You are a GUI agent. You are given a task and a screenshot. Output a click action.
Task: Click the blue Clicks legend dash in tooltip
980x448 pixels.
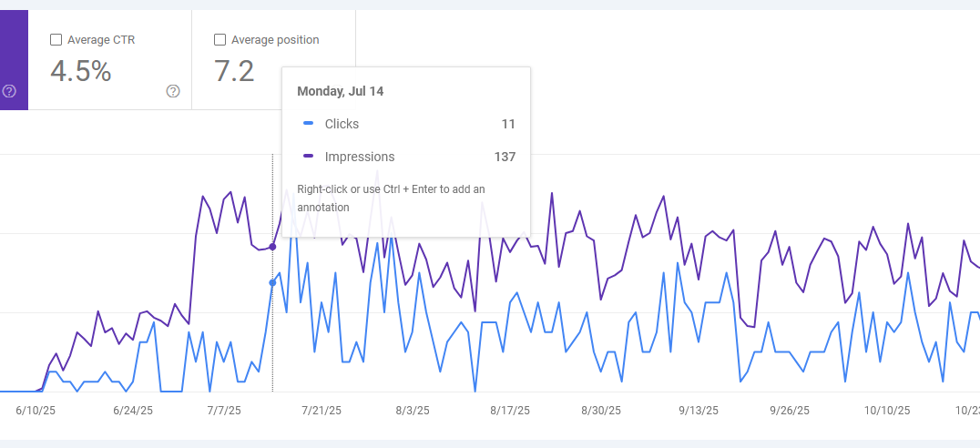(x=308, y=124)
